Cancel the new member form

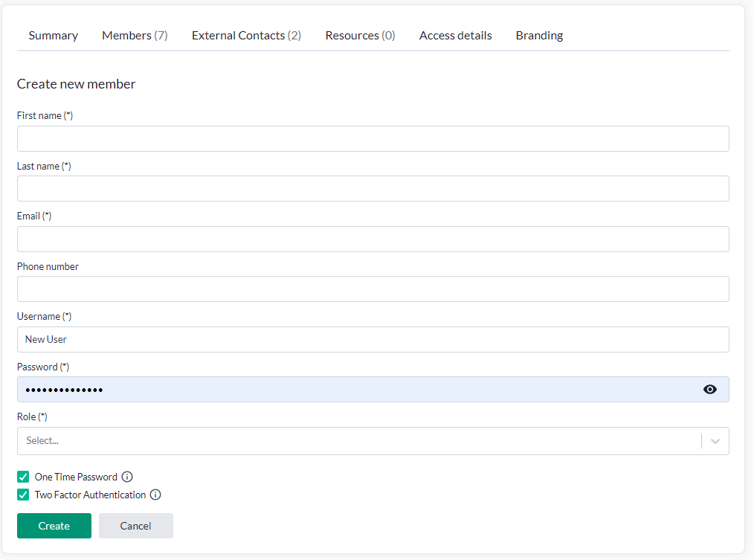tap(136, 526)
